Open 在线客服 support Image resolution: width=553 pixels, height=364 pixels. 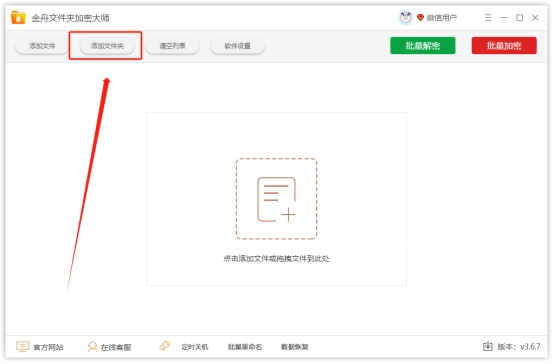click(116, 347)
